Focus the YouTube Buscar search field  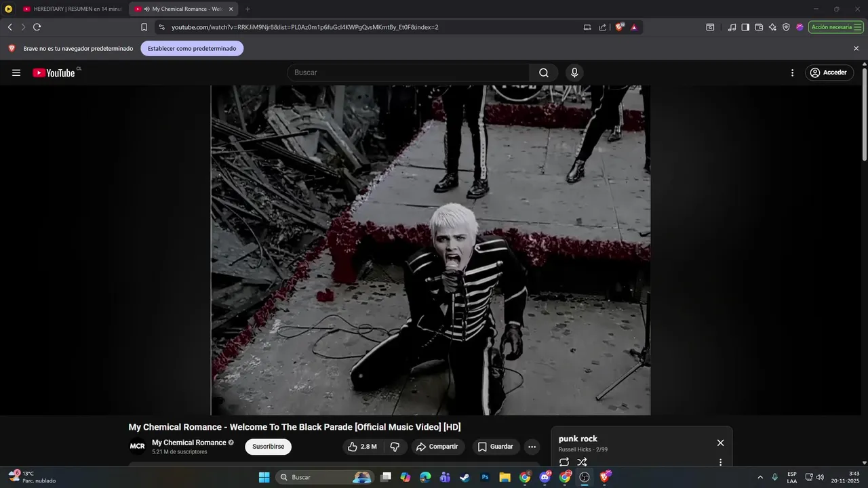click(x=408, y=73)
